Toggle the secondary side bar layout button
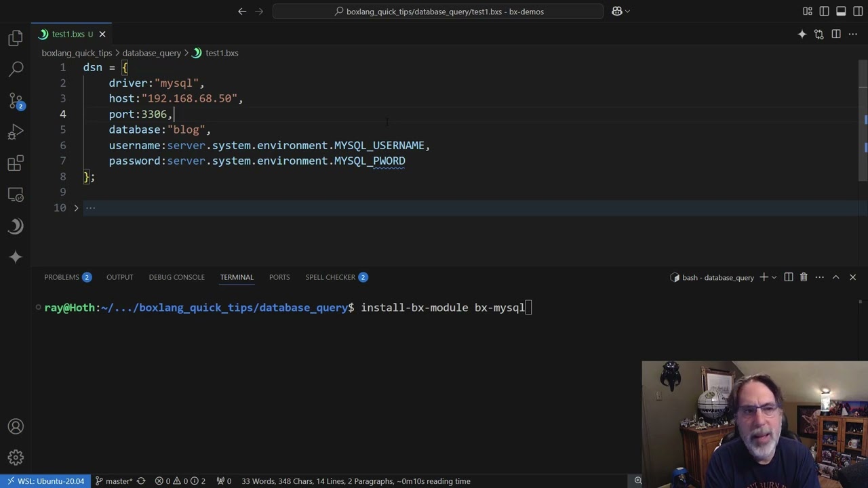 [x=857, y=12]
